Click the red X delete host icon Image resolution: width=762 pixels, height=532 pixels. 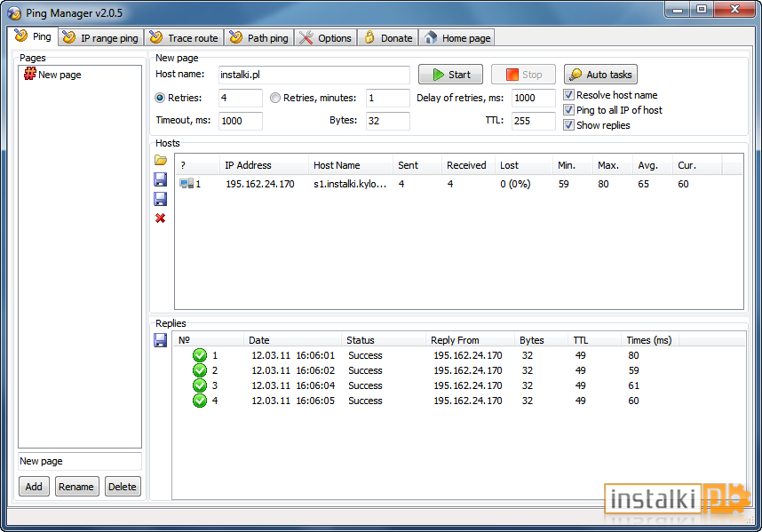[161, 218]
